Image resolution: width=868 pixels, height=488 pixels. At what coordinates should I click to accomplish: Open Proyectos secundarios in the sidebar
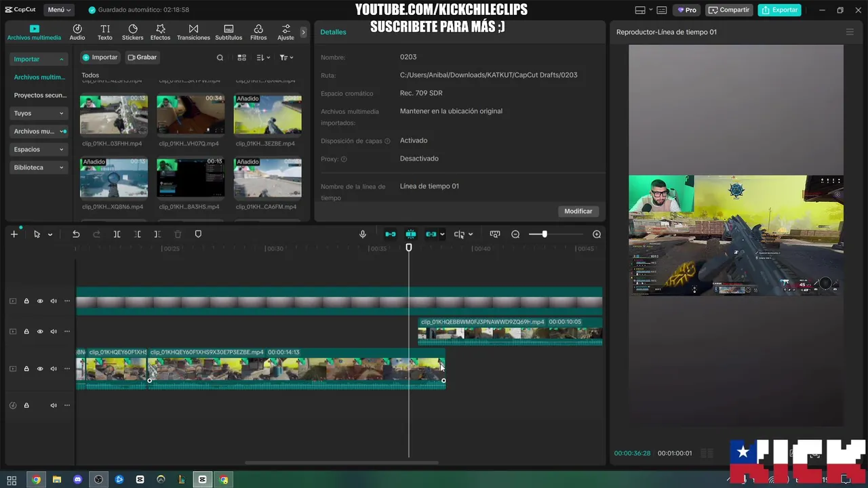(x=39, y=96)
